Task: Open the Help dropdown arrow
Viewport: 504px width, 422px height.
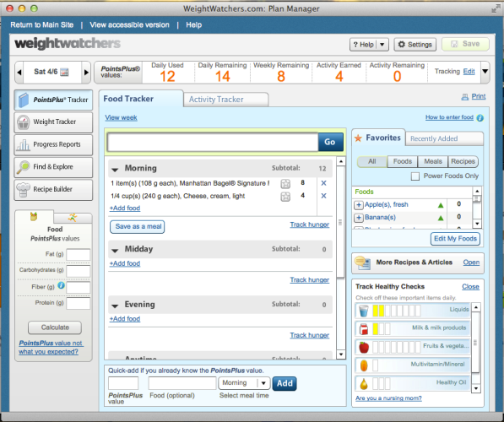Action: point(382,45)
